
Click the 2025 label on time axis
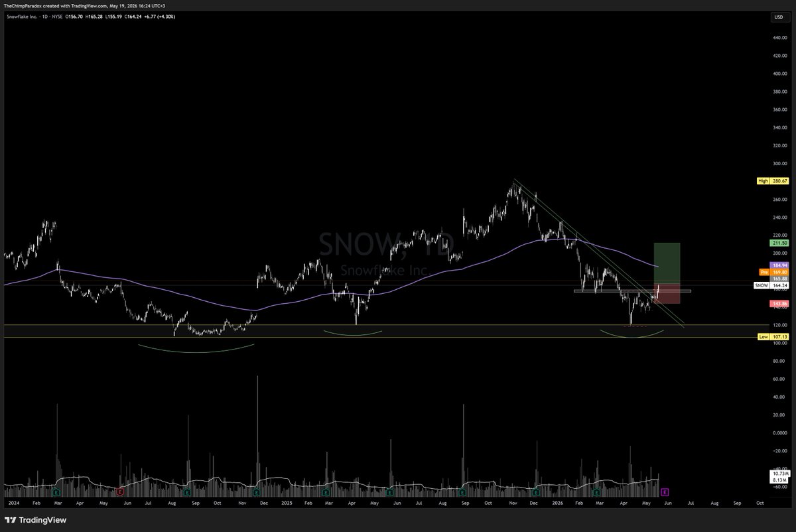pos(287,503)
